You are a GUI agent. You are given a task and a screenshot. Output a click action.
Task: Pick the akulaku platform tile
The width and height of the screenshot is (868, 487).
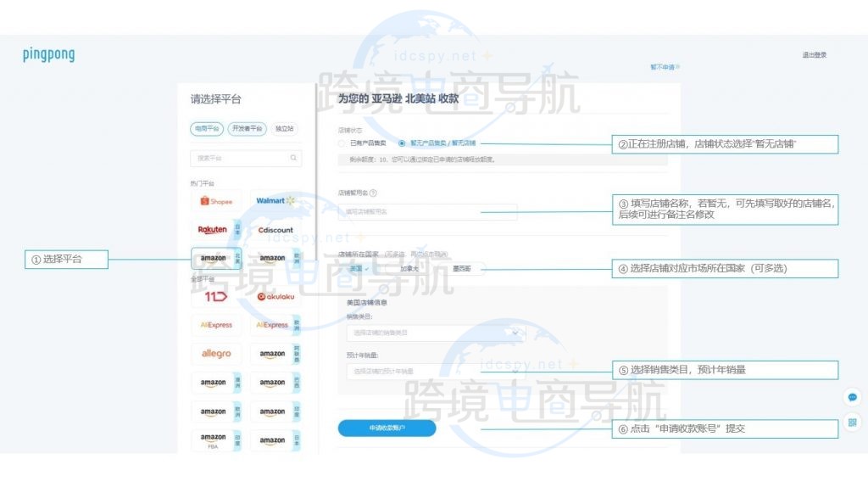[275, 296]
